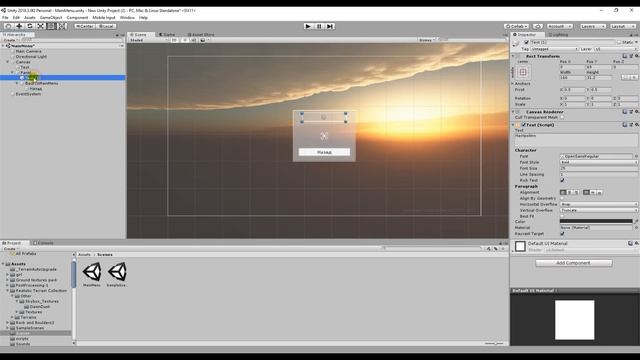This screenshot has height=360, width=640.
Task: Toggle the Center pivot mode button
Action: (x=84, y=26)
